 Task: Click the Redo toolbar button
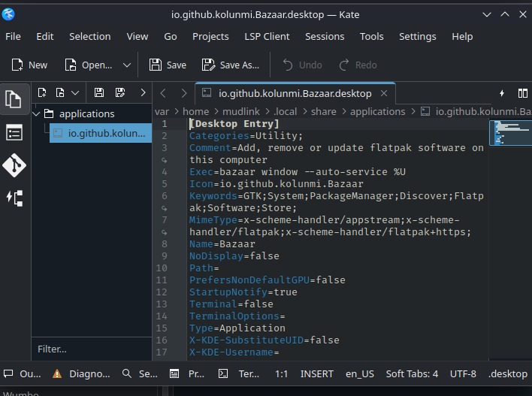point(358,65)
